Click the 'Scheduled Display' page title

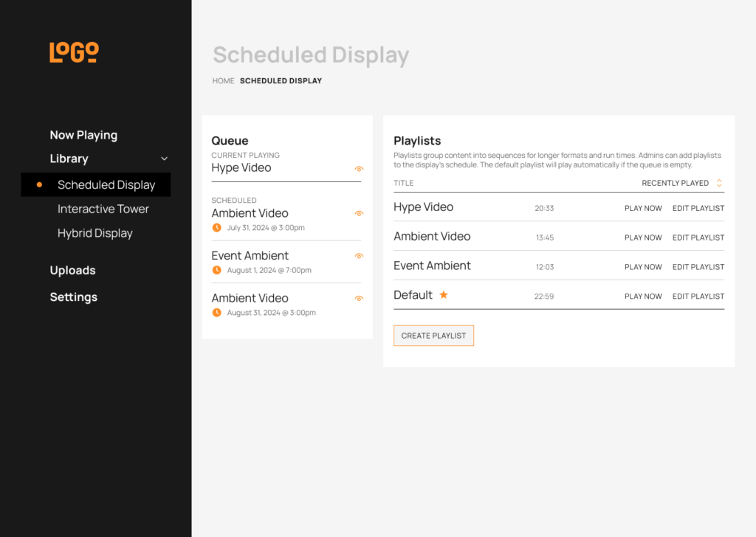pos(311,55)
